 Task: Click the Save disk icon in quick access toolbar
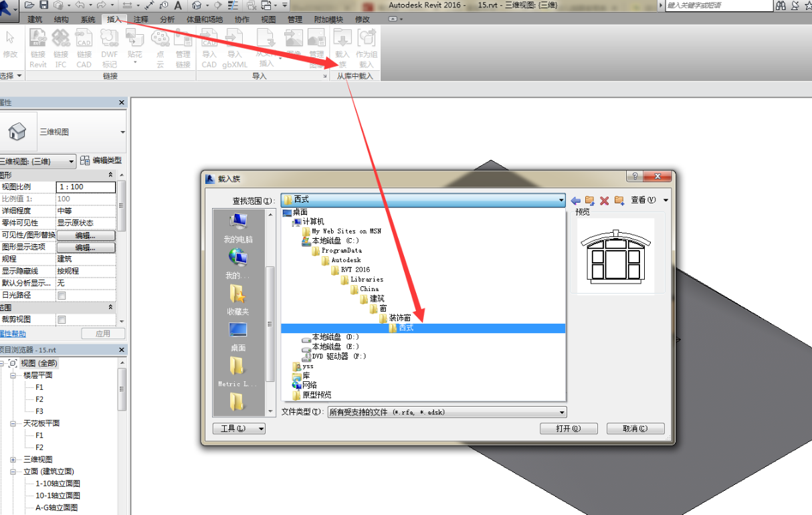coord(44,5)
